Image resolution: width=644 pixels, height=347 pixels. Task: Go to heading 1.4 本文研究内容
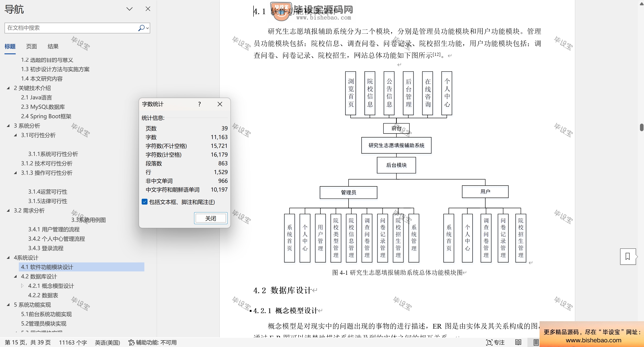[x=42, y=79]
